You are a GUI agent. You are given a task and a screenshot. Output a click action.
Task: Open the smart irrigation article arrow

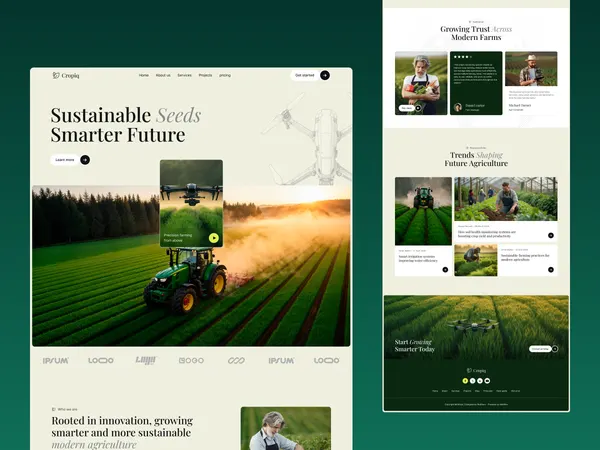click(445, 270)
